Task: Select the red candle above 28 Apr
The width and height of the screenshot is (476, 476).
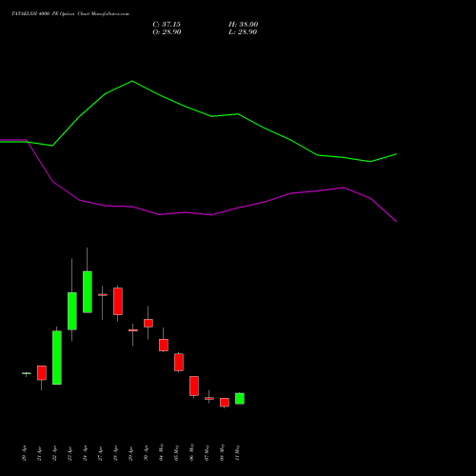Action: [x=118, y=302]
